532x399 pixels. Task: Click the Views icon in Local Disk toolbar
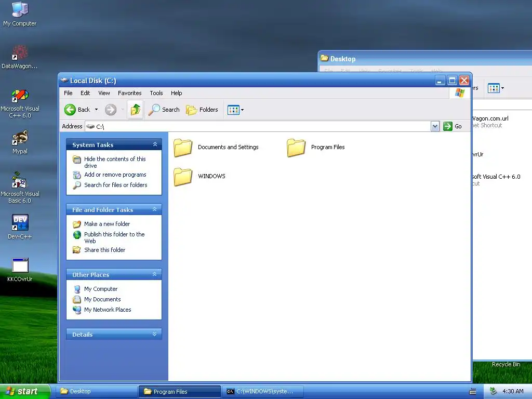pyautogui.click(x=233, y=110)
